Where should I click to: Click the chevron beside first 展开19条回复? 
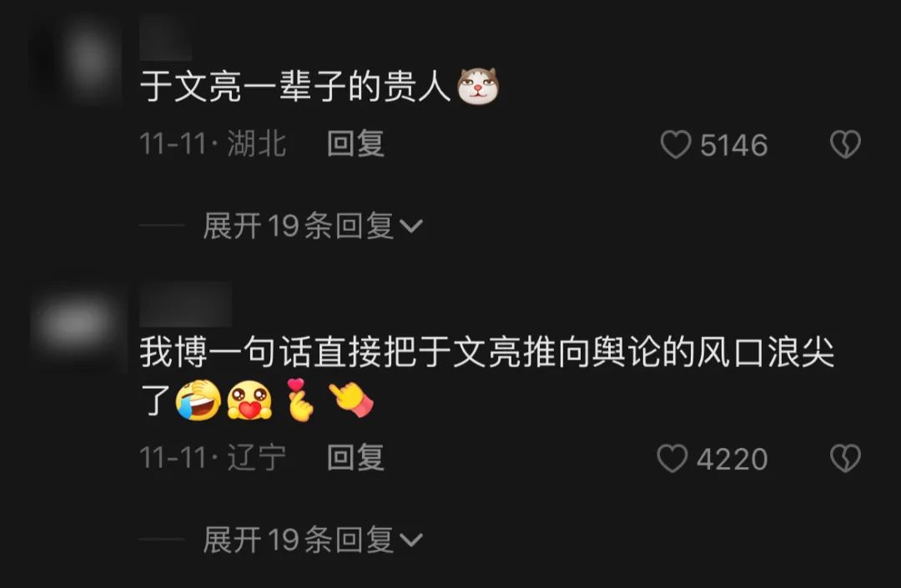click(410, 226)
